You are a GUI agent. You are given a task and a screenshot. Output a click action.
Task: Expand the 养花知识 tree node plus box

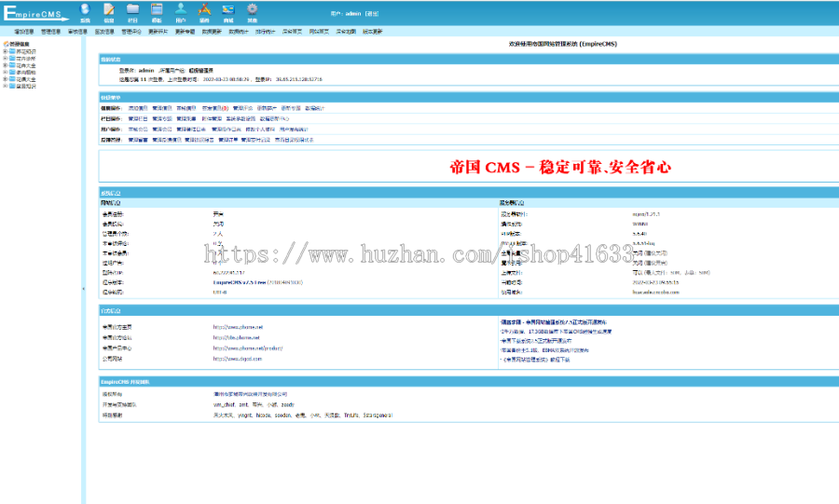pos(6,51)
